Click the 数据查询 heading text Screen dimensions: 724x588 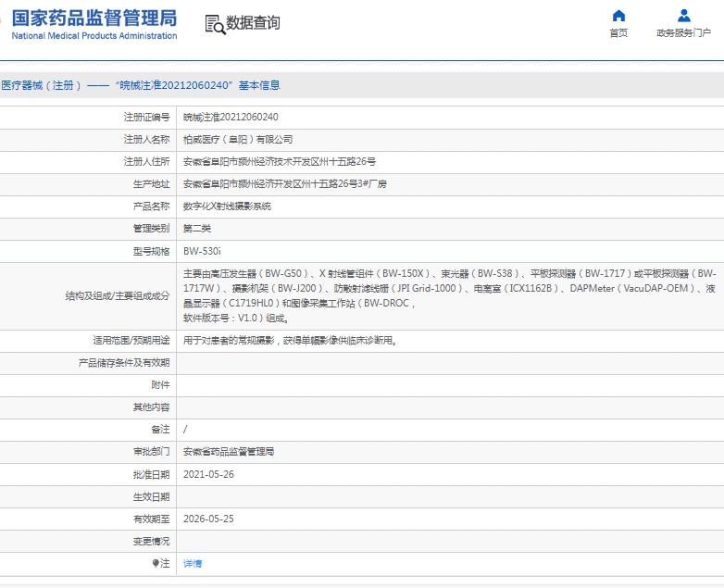tap(253, 22)
